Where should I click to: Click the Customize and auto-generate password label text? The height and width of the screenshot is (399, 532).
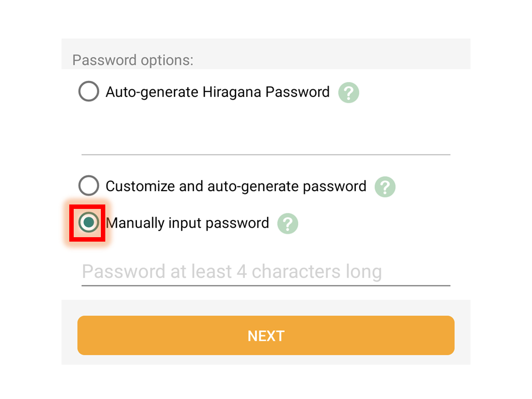click(236, 187)
